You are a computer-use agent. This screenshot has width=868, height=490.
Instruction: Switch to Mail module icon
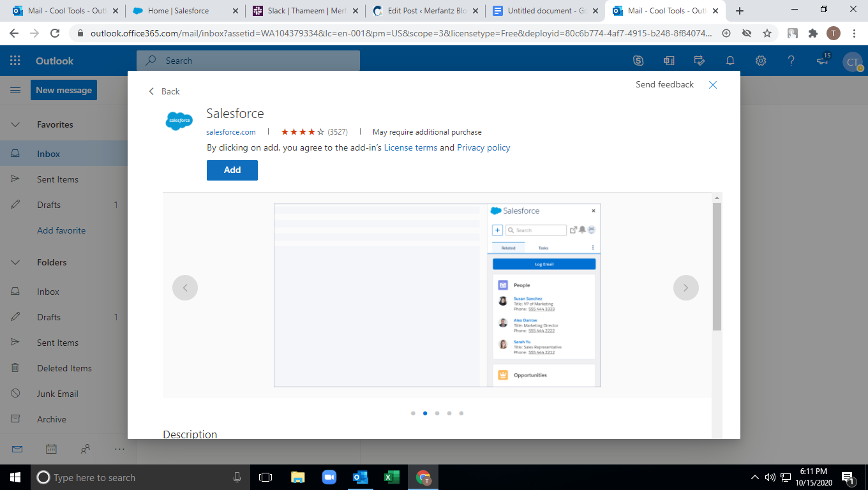click(17, 449)
